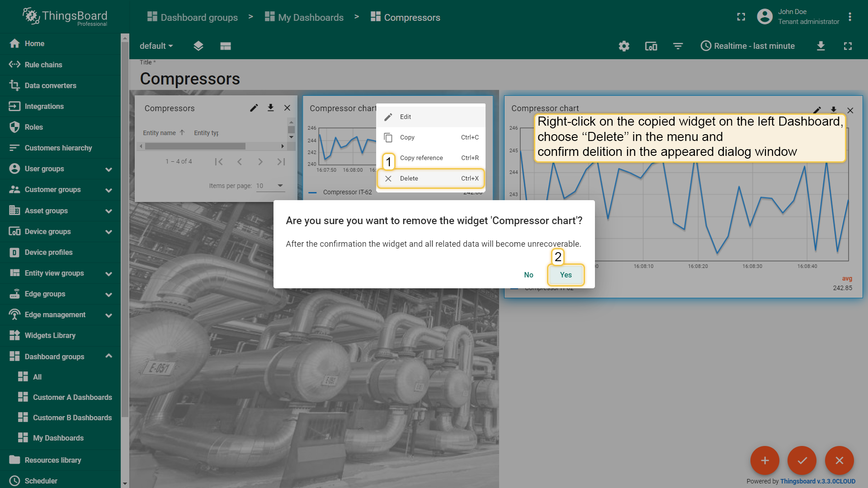
Task: Choose Delete in the widget context menu
Action: click(431, 178)
